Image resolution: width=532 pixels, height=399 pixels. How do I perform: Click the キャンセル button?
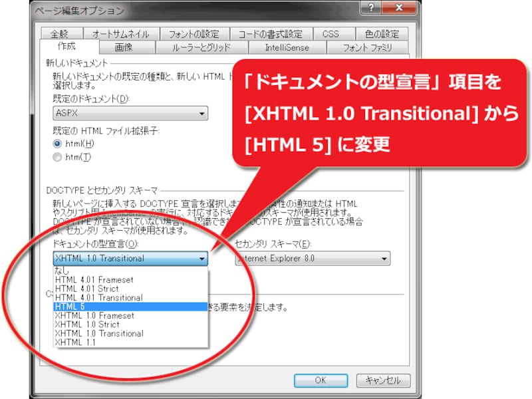pyautogui.click(x=382, y=380)
